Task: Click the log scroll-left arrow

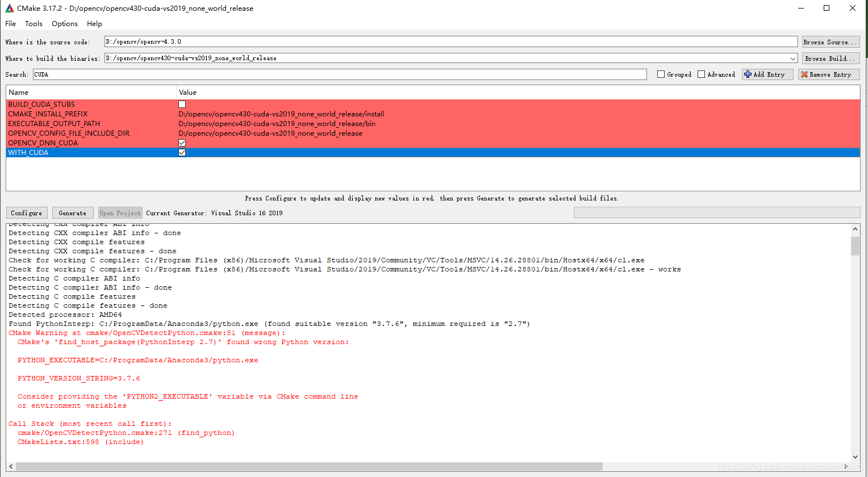Action: (11, 466)
